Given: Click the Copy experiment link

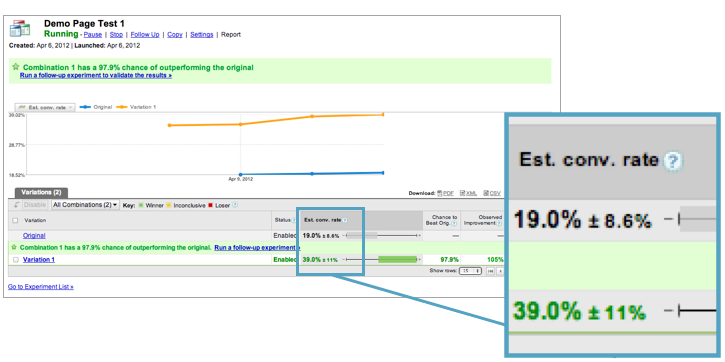Looking at the screenshot, I should [x=175, y=35].
